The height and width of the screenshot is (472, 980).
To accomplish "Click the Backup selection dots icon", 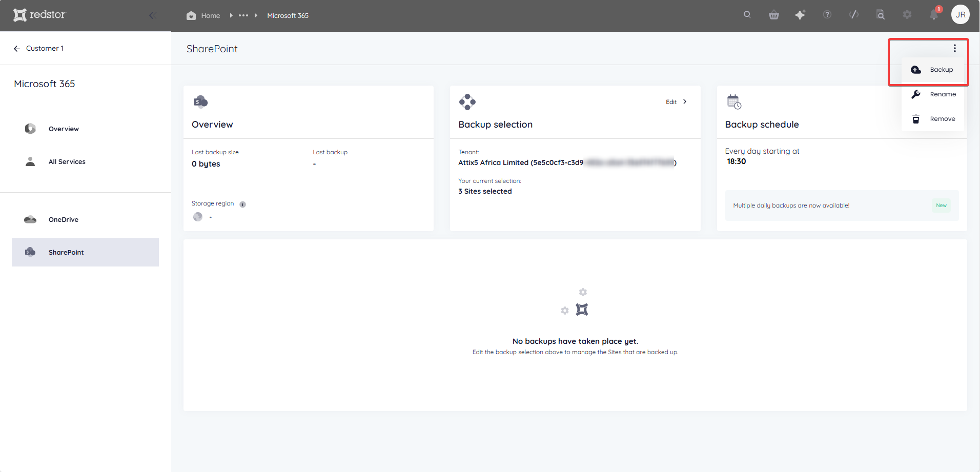I will pos(467,102).
